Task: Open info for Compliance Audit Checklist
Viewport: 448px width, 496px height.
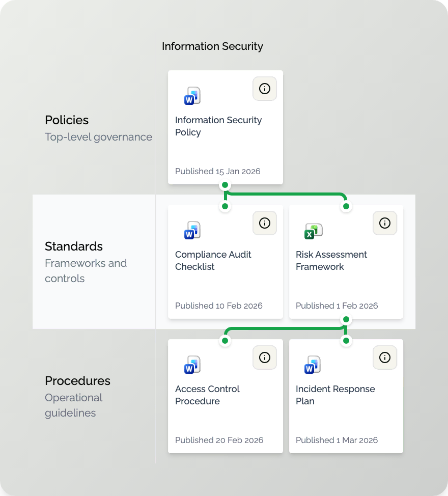Action: tap(264, 223)
